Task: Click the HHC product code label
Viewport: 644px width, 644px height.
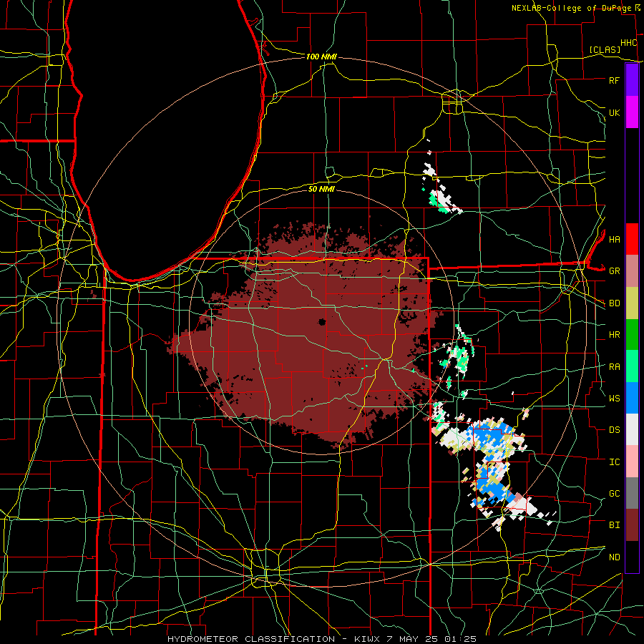Action: pos(628,42)
